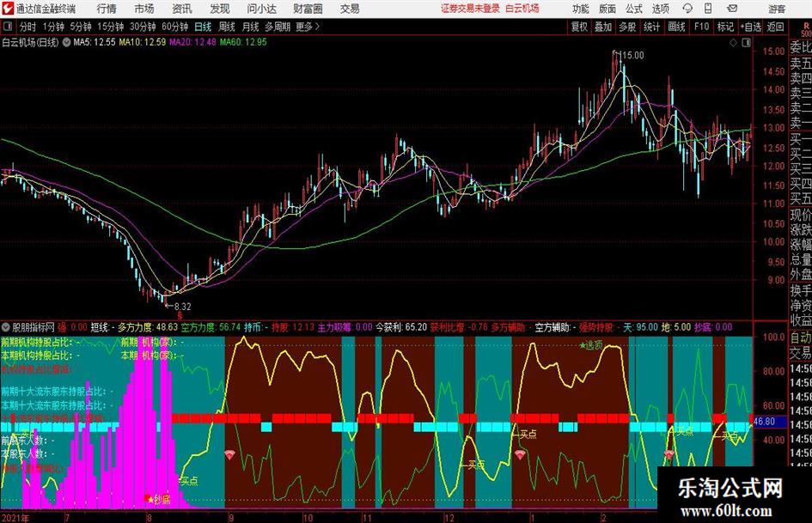Image resolution: width=812 pixels, height=523 pixels.
Task: Click the 复权 toolbar button
Action: 579,27
